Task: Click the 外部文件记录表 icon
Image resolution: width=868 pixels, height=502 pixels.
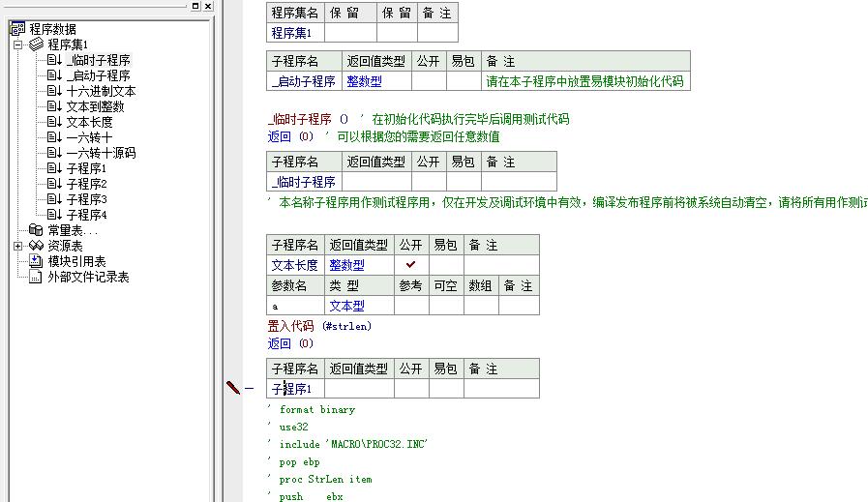Action: (x=36, y=277)
